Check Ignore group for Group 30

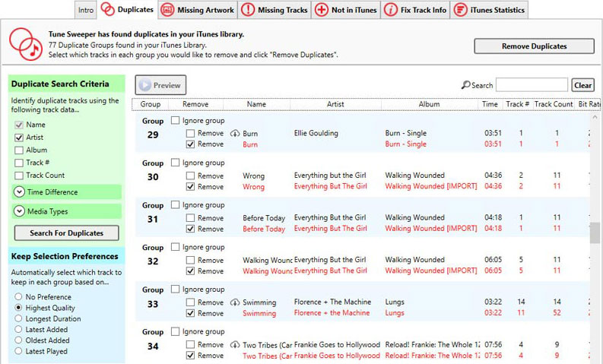175,163
